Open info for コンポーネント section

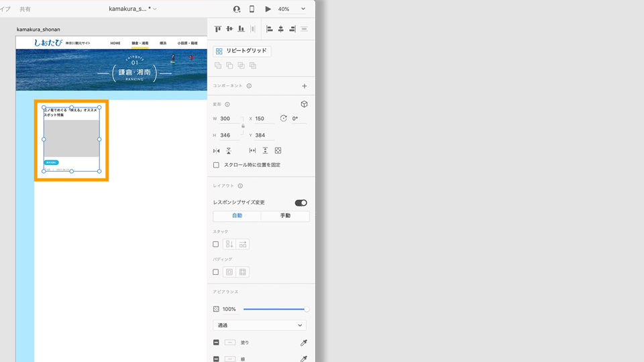(249, 86)
